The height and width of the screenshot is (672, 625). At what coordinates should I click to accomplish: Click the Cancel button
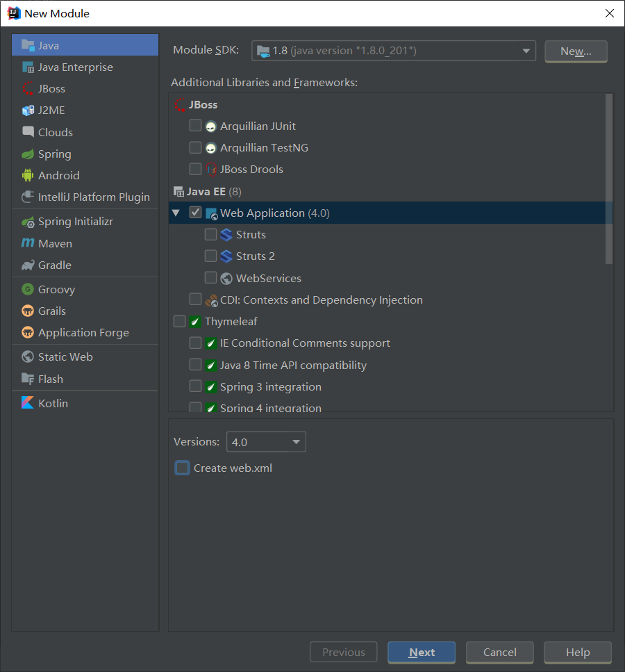(499, 653)
